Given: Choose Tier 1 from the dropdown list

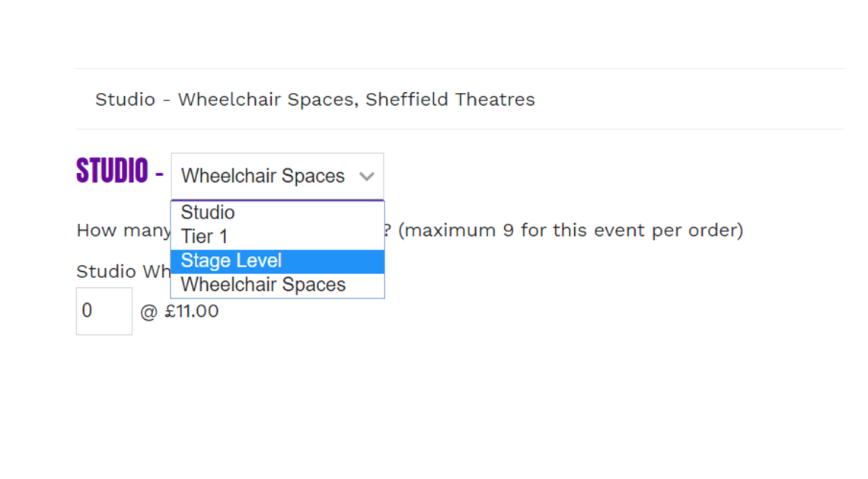Looking at the screenshot, I should click(x=277, y=237).
